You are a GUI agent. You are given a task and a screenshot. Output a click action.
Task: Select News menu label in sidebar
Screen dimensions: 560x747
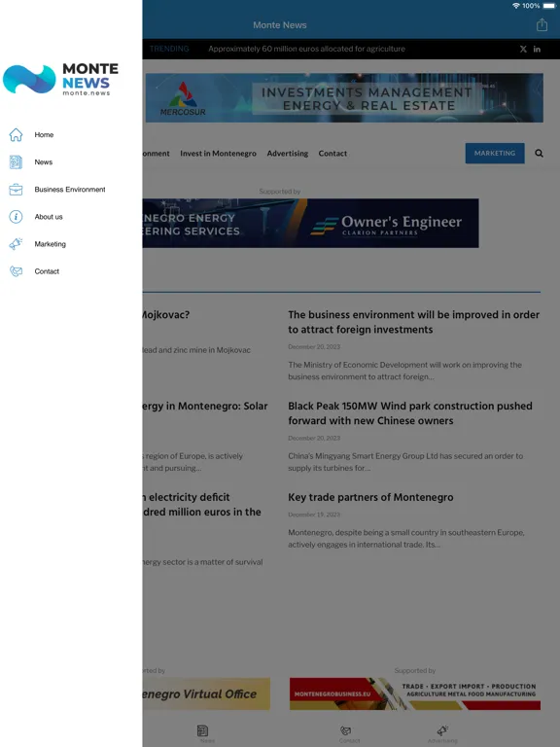tap(44, 162)
